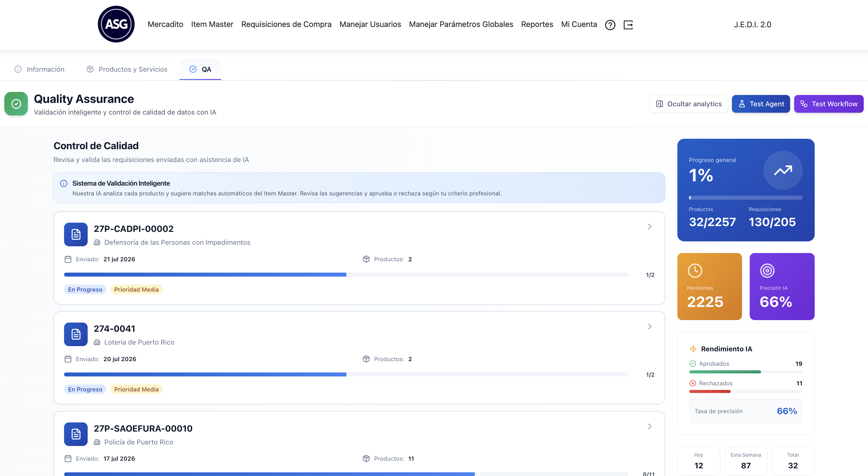This screenshot has height=476, width=868.
Task: Switch to Productos y Servicios tab
Action: [x=127, y=69]
